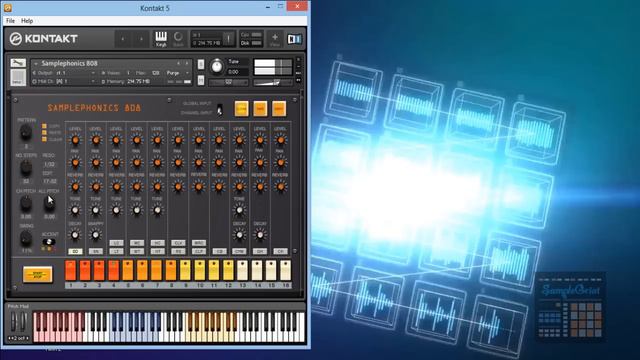640x360 pixels.
Task: Click the Kontakt logo in the header
Action: click(x=43, y=39)
